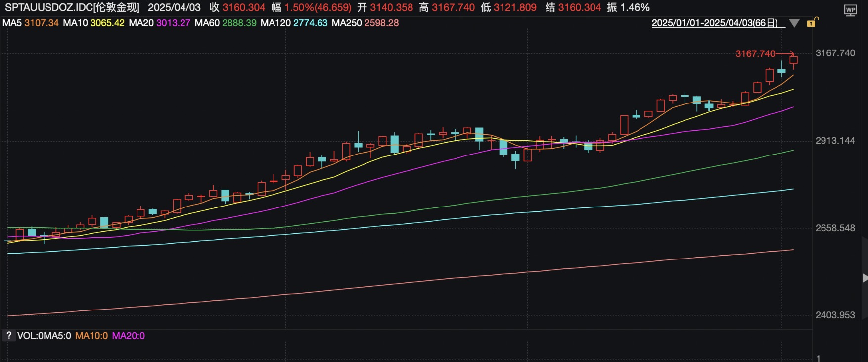Click the last red candlestick
Image resolution: width=868 pixels, height=362 pixels.
(x=793, y=61)
